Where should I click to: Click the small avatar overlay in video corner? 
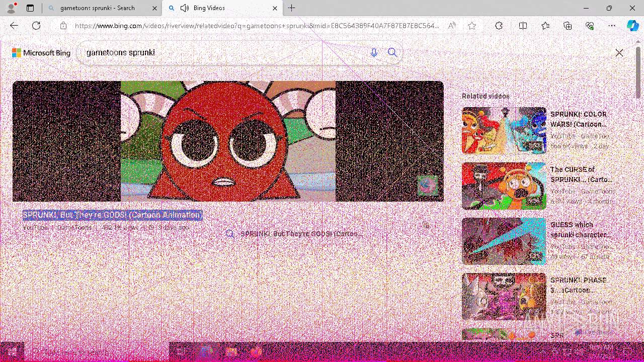point(428,186)
